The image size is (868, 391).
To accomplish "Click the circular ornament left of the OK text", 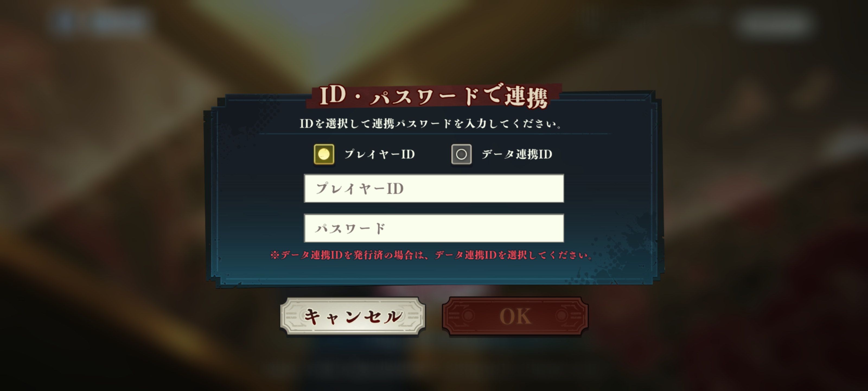I will pos(468,316).
